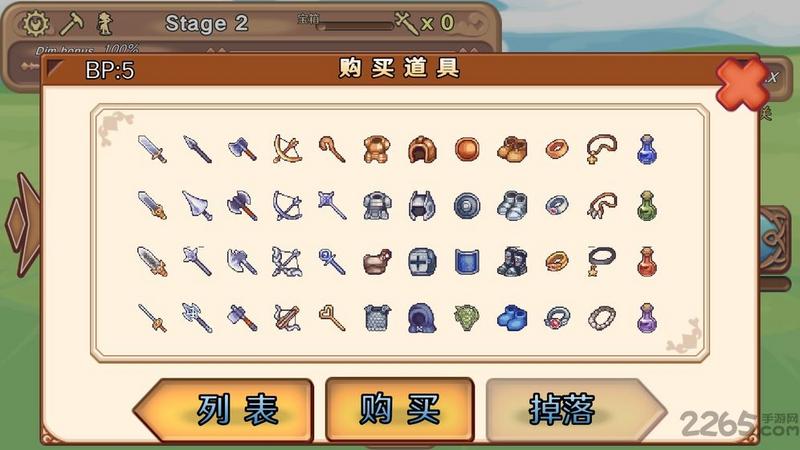Open the settings gear icon
800x450 pixels.
(x=35, y=24)
